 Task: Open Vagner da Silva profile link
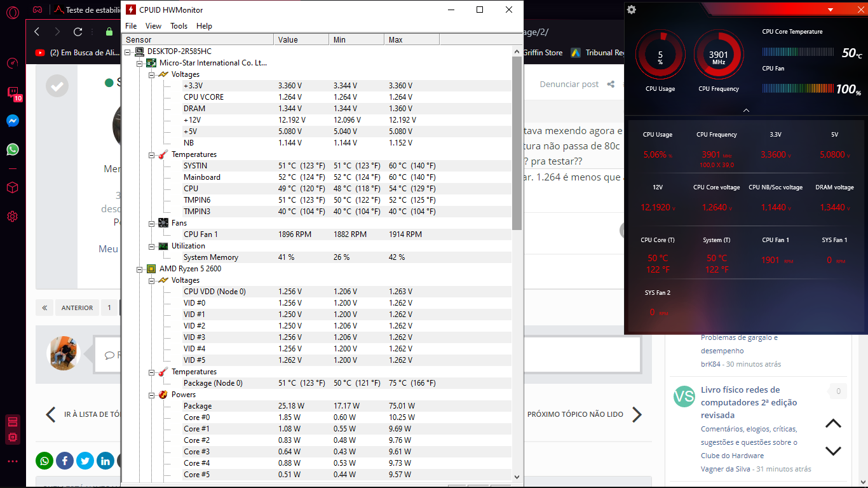point(726,469)
